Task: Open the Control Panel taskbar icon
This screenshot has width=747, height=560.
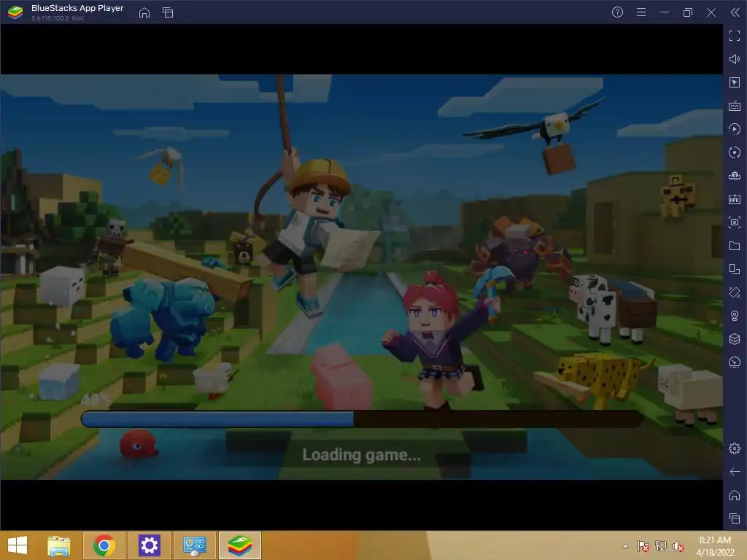Action: pyautogui.click(x=194, y=545)
